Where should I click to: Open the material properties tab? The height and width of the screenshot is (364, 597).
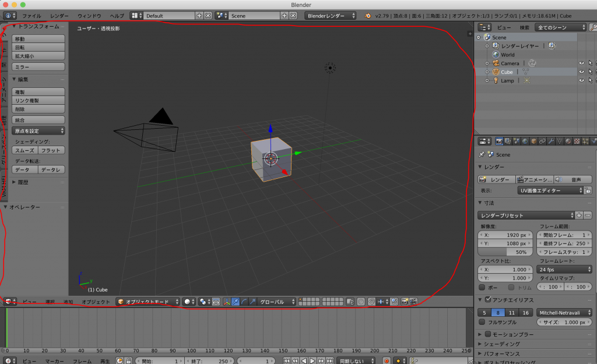[568, 141]
